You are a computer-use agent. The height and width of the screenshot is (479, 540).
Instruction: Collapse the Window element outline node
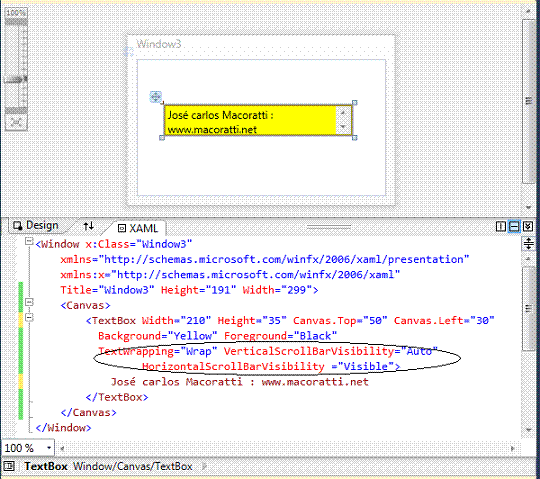pyautogui.click(x=29, y=241)
